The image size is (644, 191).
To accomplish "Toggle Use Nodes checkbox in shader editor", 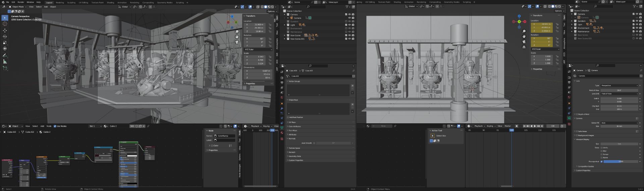I will 55,126.
